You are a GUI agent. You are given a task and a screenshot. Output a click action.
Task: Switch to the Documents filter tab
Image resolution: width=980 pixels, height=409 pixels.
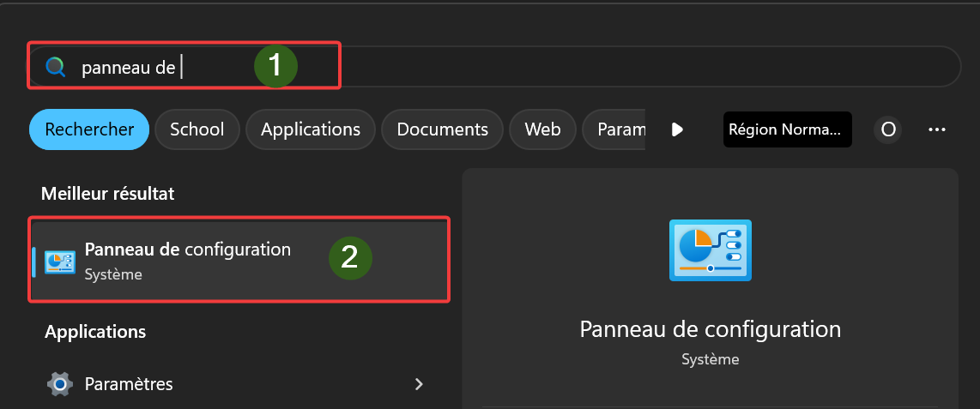(443, 129)
